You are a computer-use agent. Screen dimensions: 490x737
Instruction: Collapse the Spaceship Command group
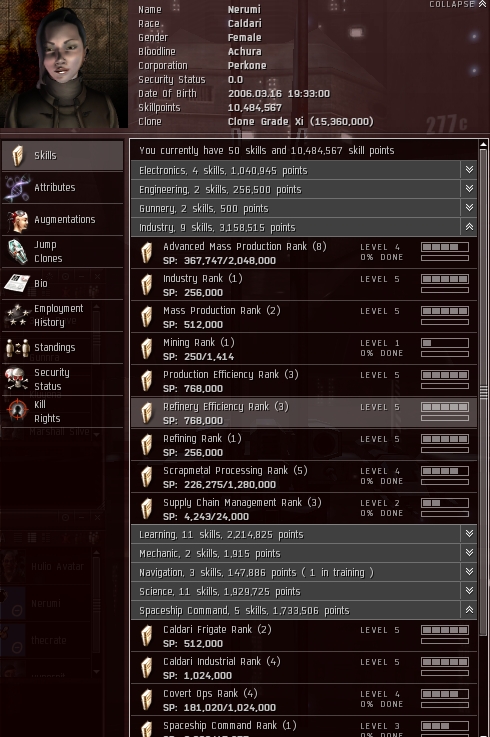click(x=469, y=610)
